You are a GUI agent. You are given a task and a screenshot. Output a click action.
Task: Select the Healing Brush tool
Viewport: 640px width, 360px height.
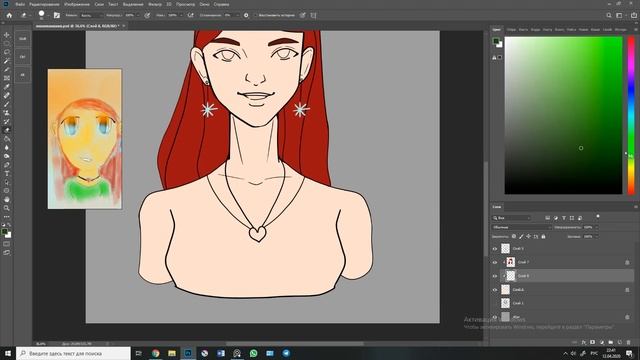(x=7, y=95)
